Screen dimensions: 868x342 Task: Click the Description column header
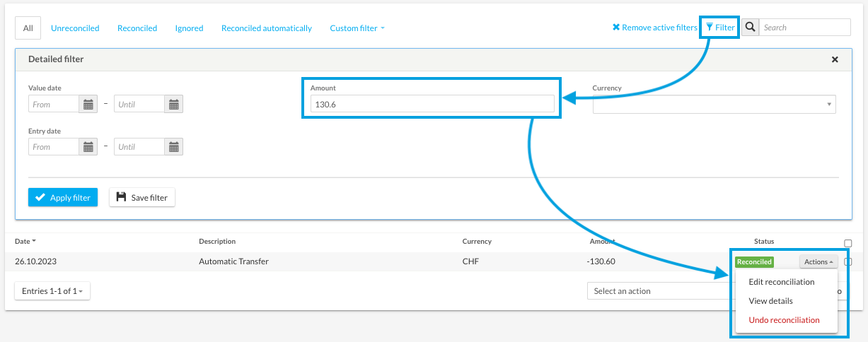tap(217, 241)
